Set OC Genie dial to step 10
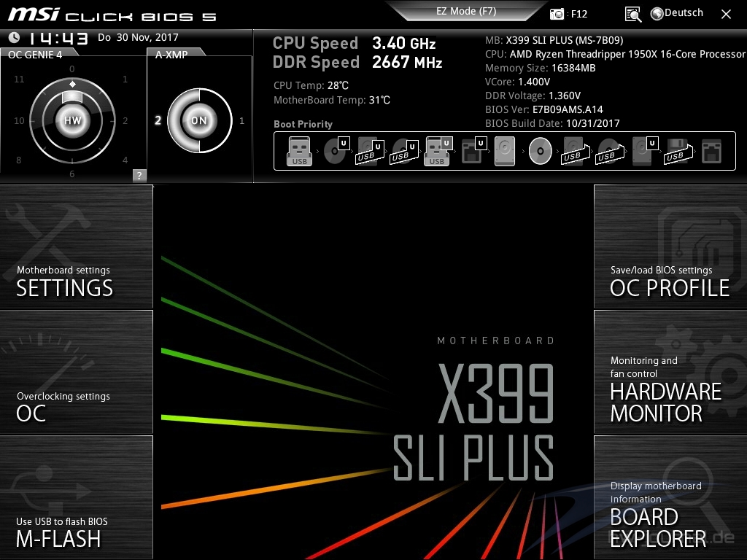Image resolution: width=747 pixels, height=560 pixels. coord(19,120)
